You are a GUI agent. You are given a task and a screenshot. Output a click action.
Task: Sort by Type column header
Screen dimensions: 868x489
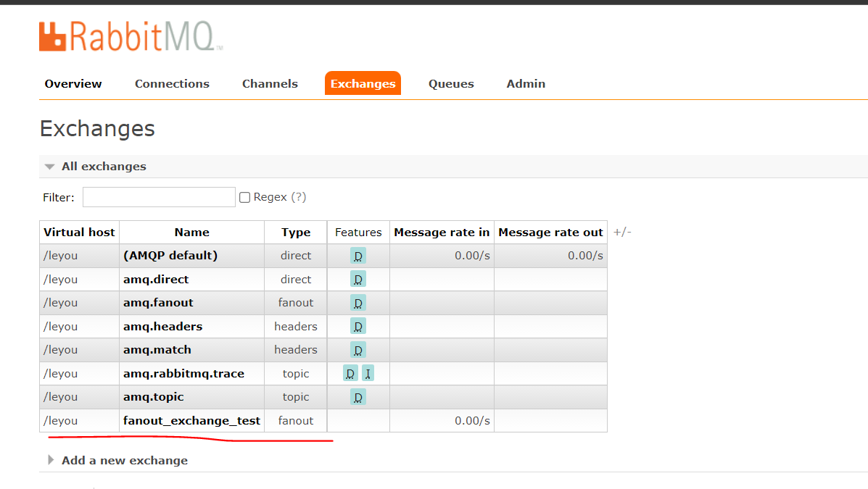click(296, 233)
